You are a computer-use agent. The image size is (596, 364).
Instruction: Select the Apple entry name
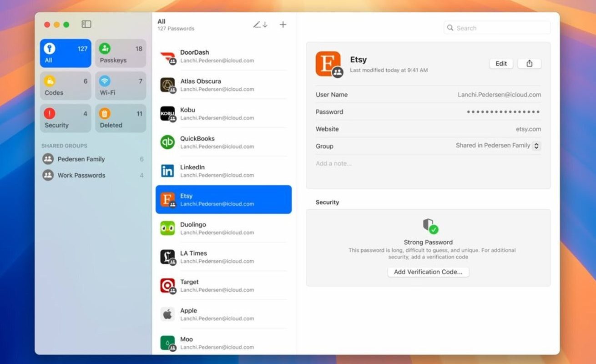[x=188, y=310]
